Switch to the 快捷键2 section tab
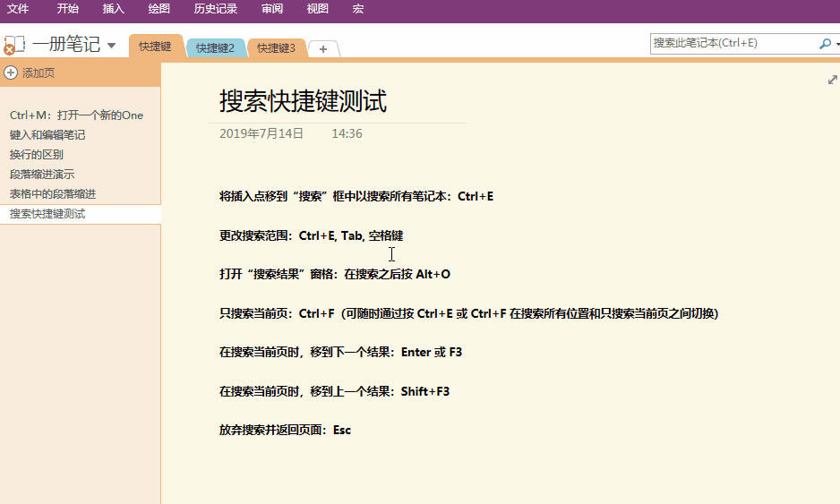This screenshot has width=840, height=504. click(x=215, y=48)
